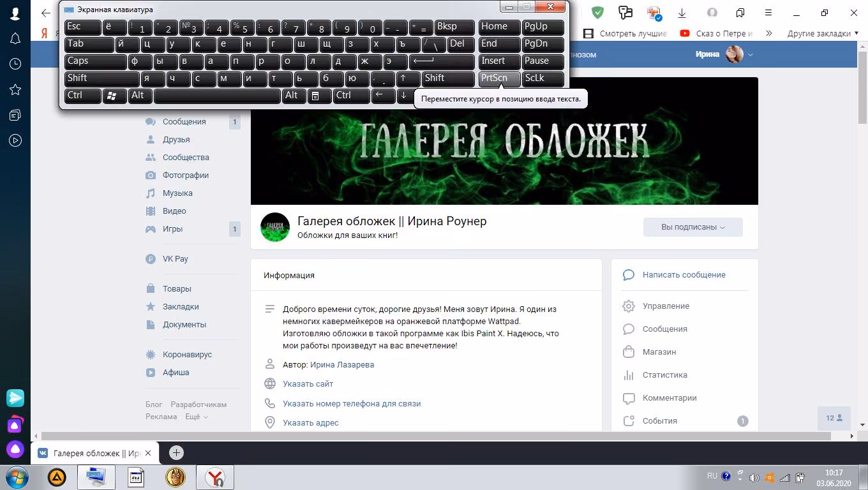Open Смотреть лучшие bookmark
The width and height of the screenshot is (868, 490).
[625, 33]
